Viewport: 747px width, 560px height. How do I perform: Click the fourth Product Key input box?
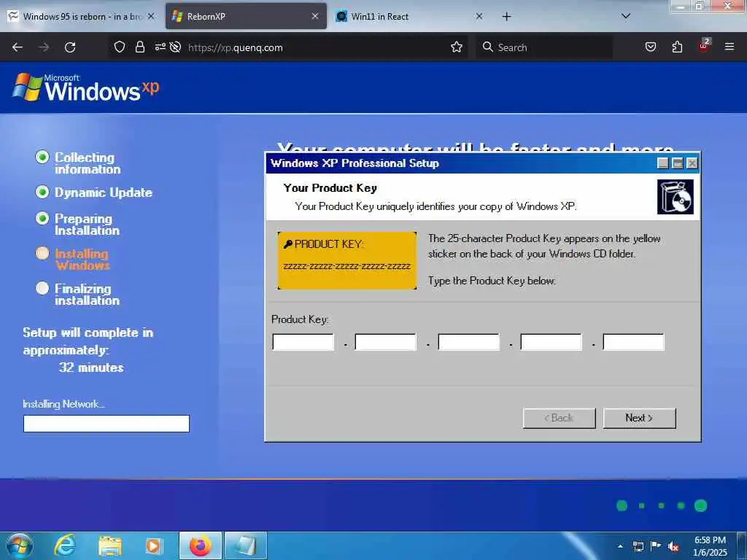tap(551, 342)
